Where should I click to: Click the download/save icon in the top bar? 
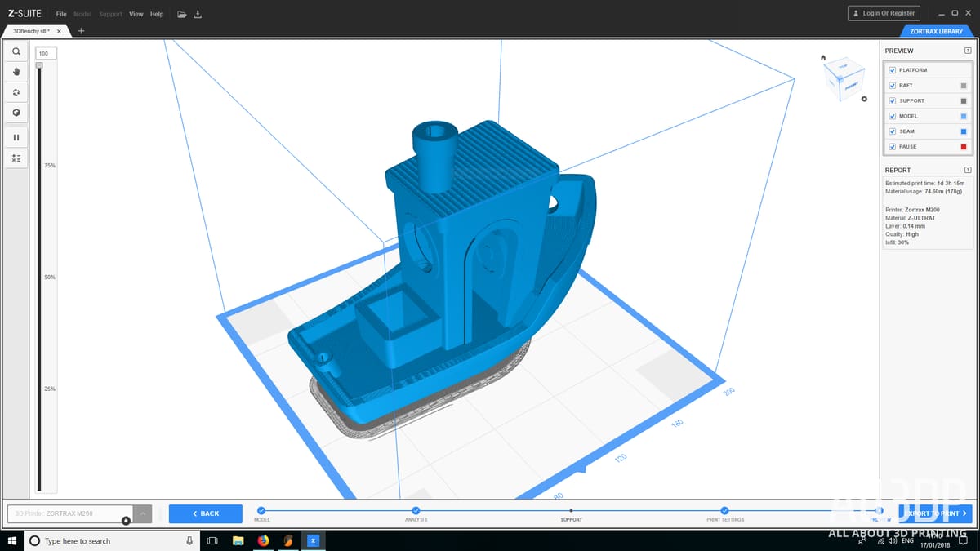pyautogui.click(x=198, y=14)
